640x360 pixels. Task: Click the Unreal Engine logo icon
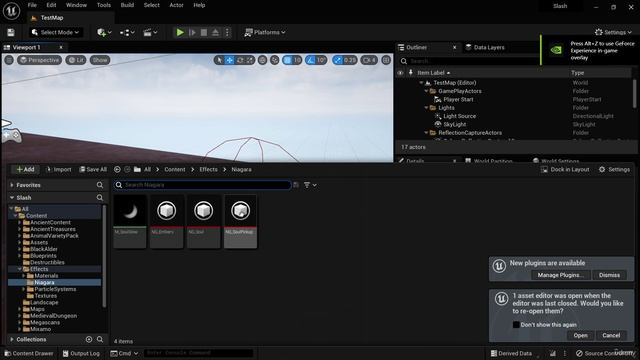(11, 11)
